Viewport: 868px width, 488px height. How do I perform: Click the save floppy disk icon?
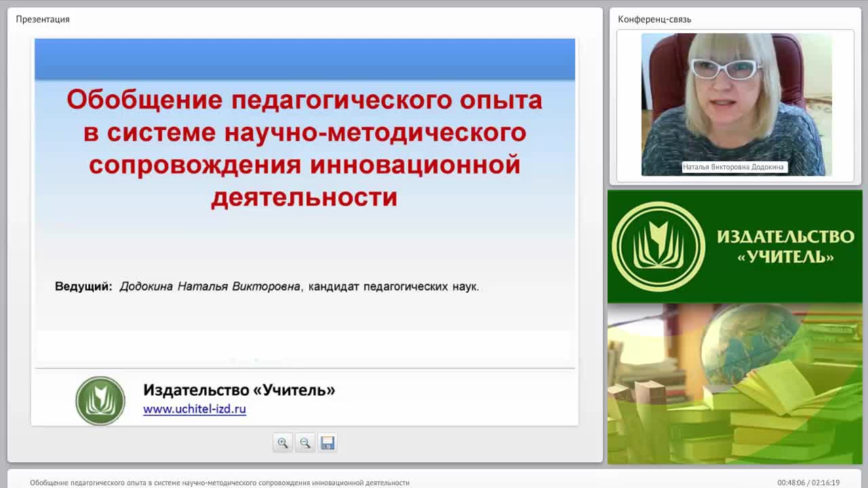328,443
